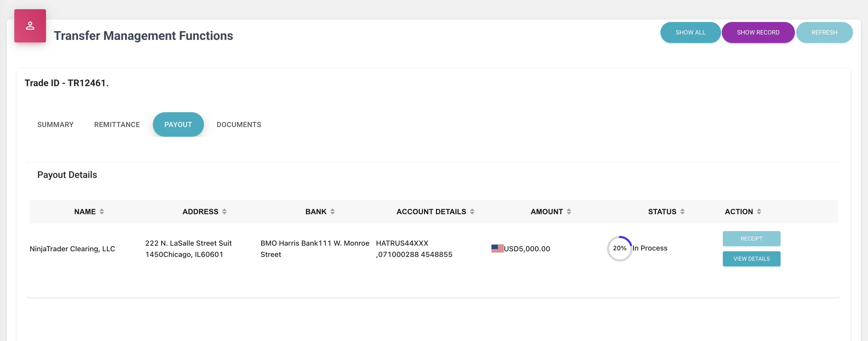Viewport: 868px width, 341px height.
Task: Click the US flag currency icon
Action: coord(497,249)
